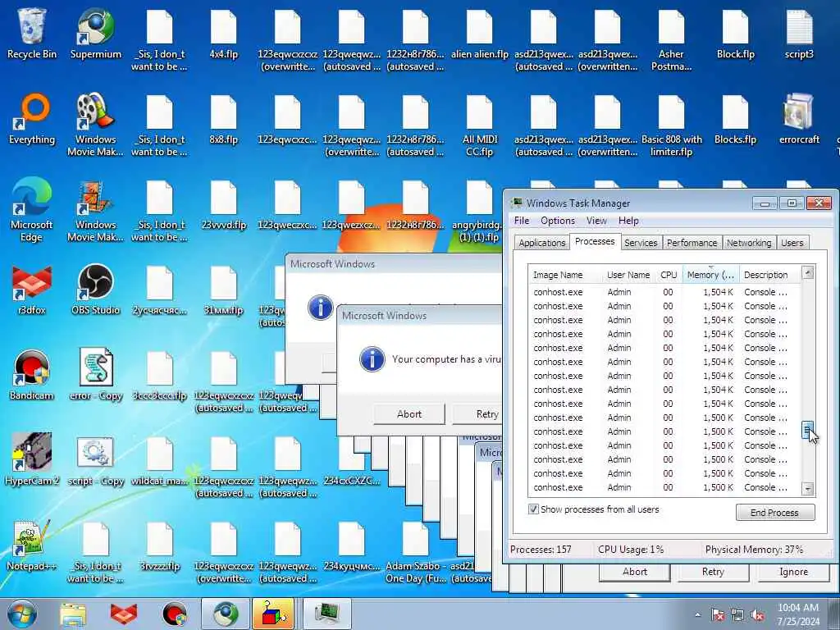Click the process list scrollbar thumb
Viewport: 840px width, 630px height.
[807, 430]
